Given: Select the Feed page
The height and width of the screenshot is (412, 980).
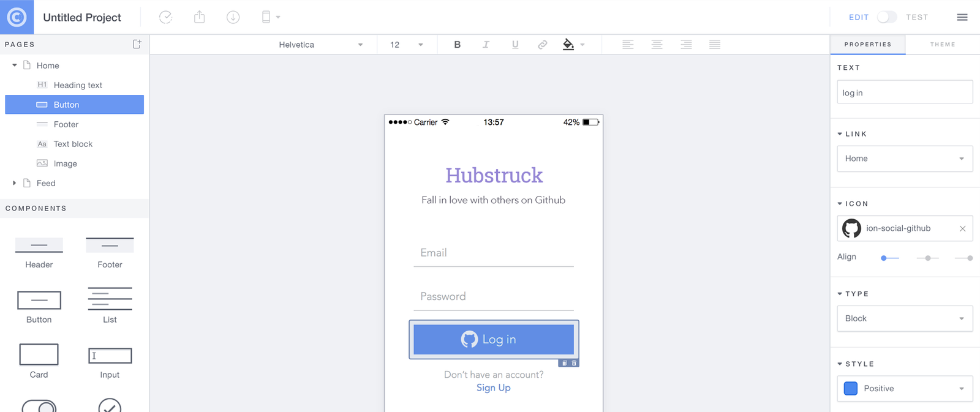Looking at the screenshot, I should pos(46,183).
